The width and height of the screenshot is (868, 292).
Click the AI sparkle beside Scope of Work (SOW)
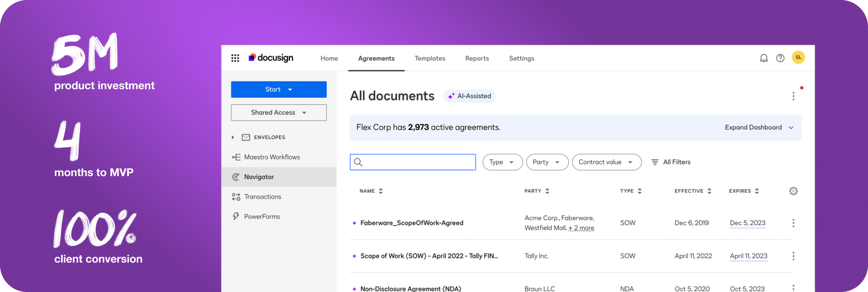tap(354, 256)
